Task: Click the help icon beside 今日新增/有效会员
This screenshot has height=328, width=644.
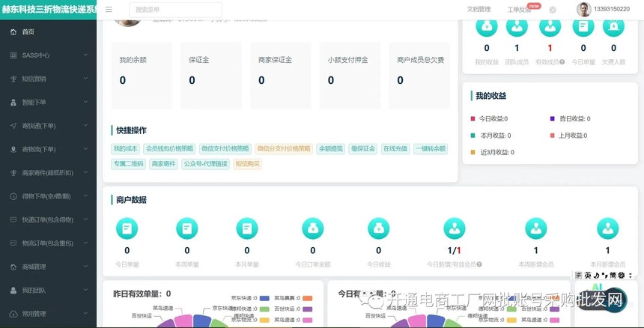Action: click(479, 264)
